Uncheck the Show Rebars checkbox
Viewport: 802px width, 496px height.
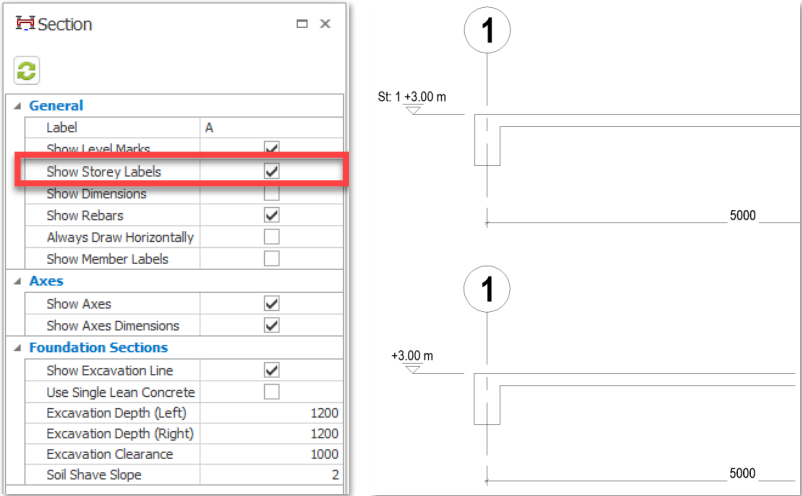point(271,215)
